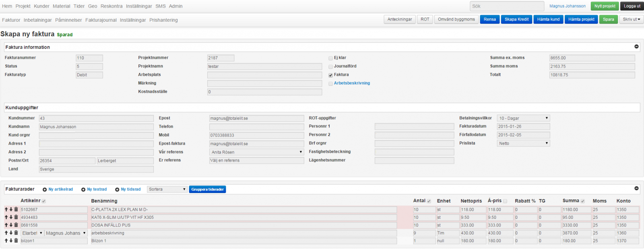644x249 pixels.
Task: Move arbetsbeskrivning row down
Action: point(11,233)
